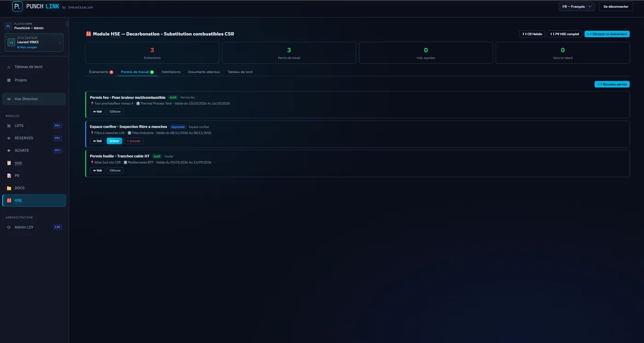The width and height of the screenshot is (644, 343).
Task: Click the Hab. expirées counter card
Action: point(425,53)
